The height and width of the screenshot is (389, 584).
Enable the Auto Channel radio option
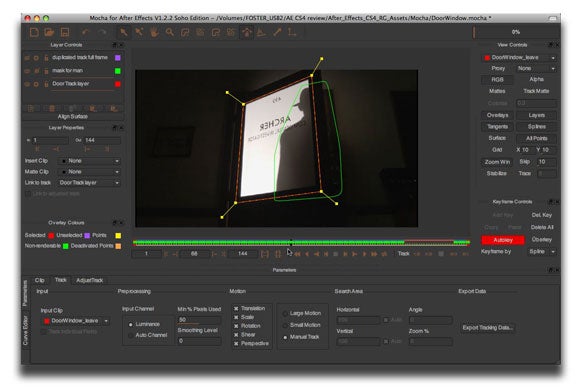pos(130,335)
